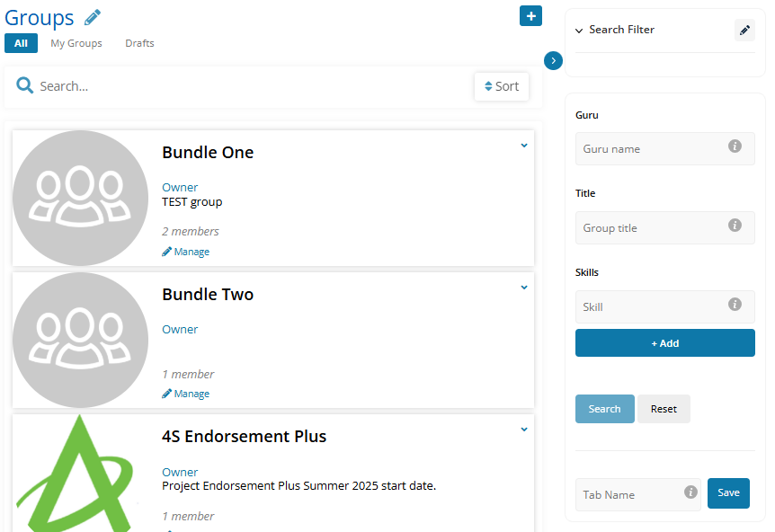775x532 pixels.
Task: Click the + Add skill button
Action: [664, 342]
